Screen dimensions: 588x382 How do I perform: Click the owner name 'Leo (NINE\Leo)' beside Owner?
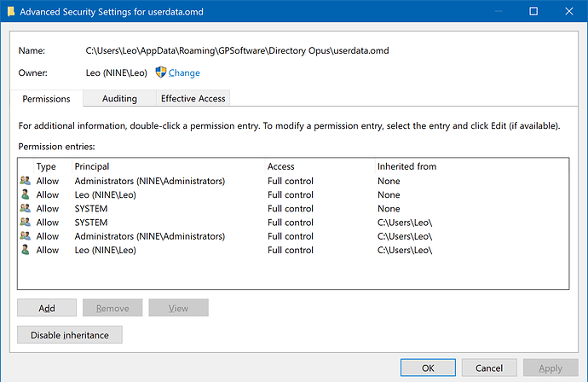point(116,72)
